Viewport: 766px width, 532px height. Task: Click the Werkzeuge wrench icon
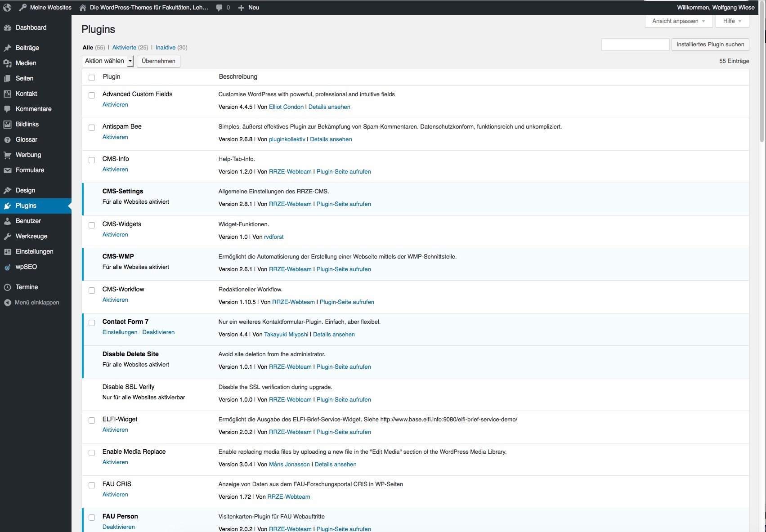7,237
